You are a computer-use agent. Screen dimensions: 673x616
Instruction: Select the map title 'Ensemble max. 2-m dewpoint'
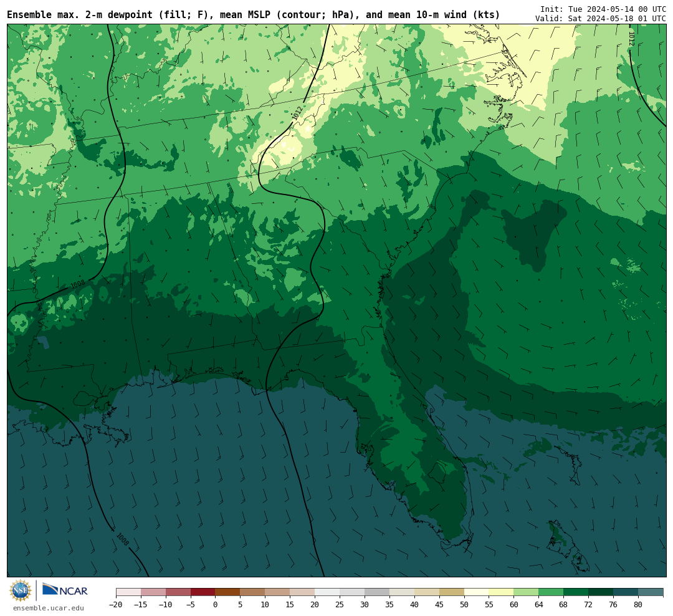click(x=80, y=15)
